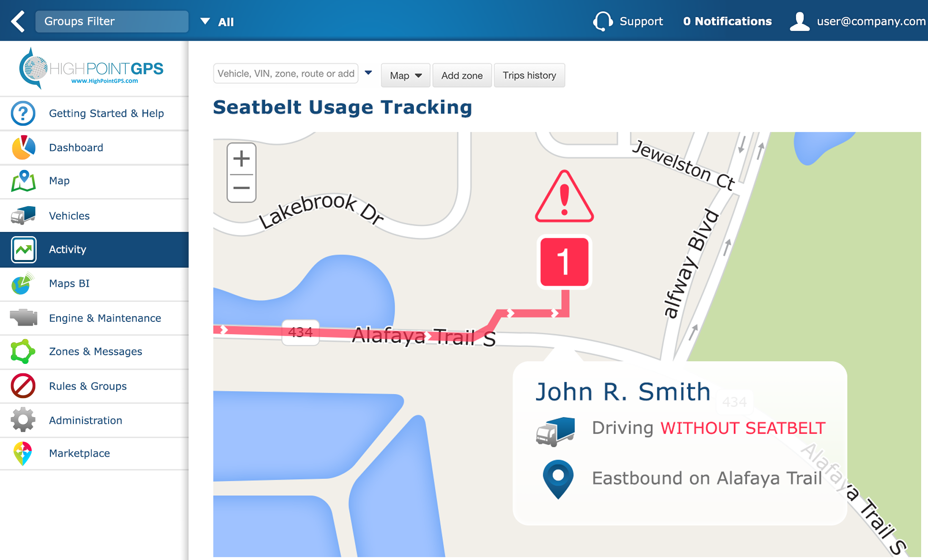
Task: Open Zones & Messages green icon
Action: [x=23, y=351]
